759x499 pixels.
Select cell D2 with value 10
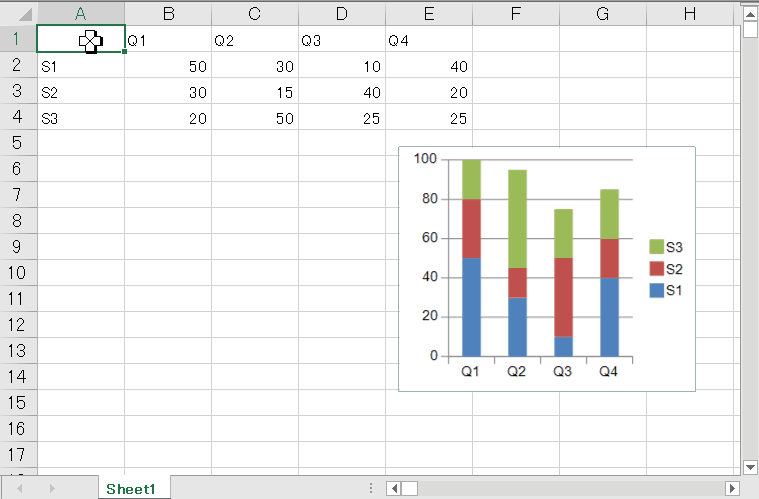coord(342,65)
